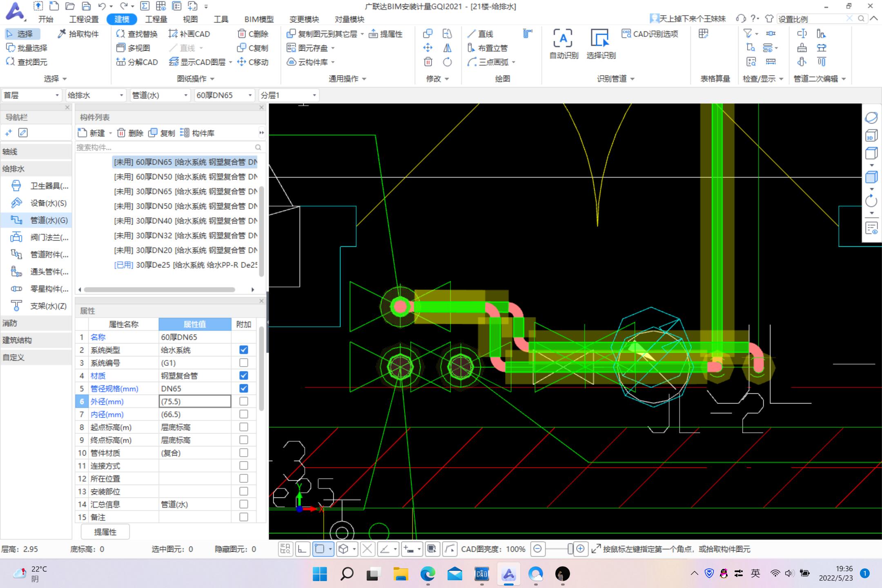The width and height of the screenshot is (882, 588).
Task: Select the 30厚De25 component row
Action: (185, 265)
